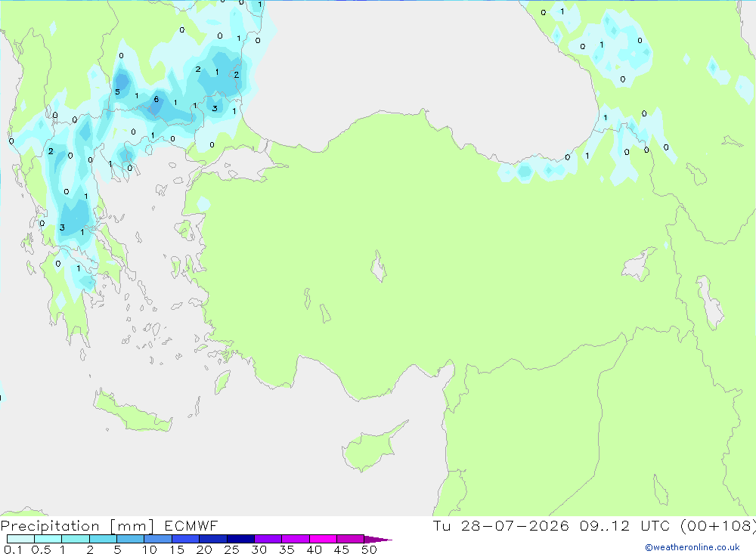Click the 35–40 mm violet legend swatch
The width and height of the screenshot is (756, 554).
coord(296,539)
